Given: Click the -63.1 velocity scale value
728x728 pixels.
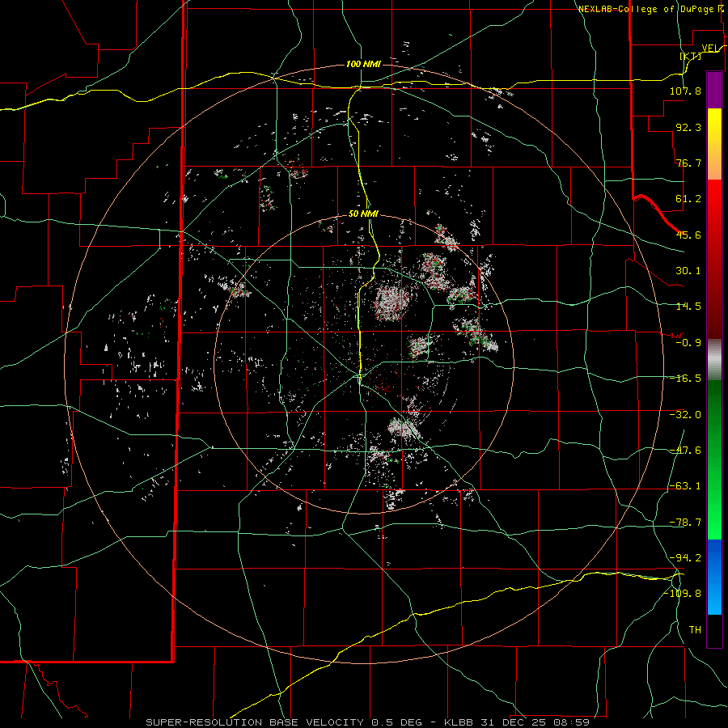Looking at the screenshot, I should point(685,486).
